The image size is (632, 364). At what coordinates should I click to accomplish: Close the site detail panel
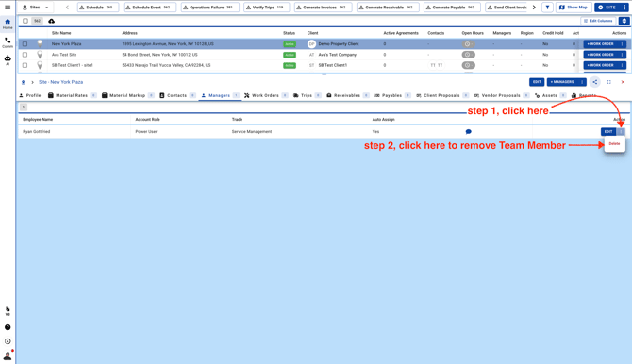tap(623, 82)
